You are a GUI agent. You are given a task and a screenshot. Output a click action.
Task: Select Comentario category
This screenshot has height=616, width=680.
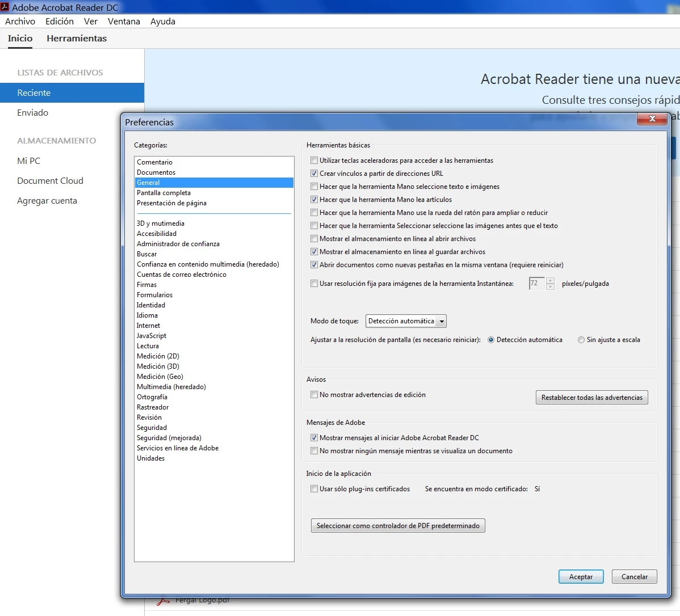coord(214,162)
